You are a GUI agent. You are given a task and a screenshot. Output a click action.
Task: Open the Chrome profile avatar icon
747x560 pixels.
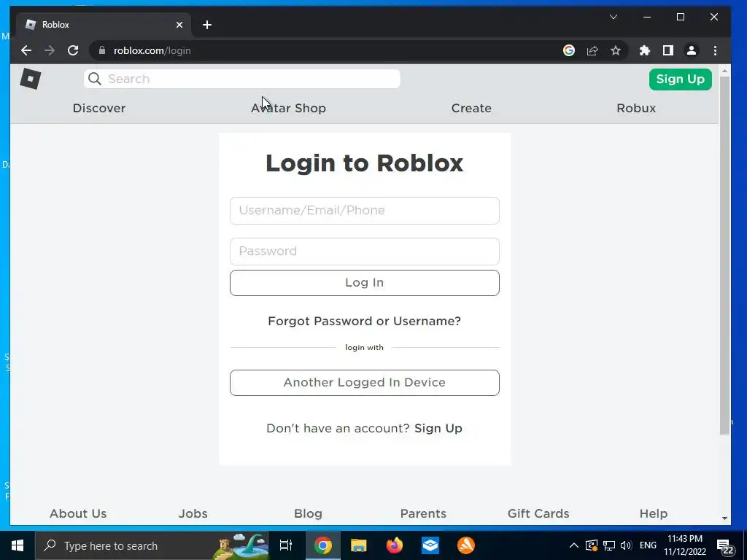tap(692, 50)
